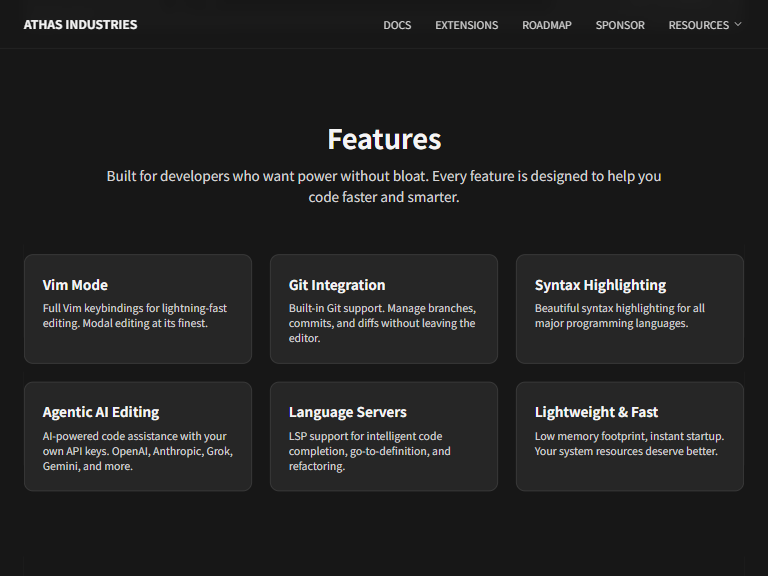
Task: Choose the Agentic AI Editing card title
Action: 101,412
